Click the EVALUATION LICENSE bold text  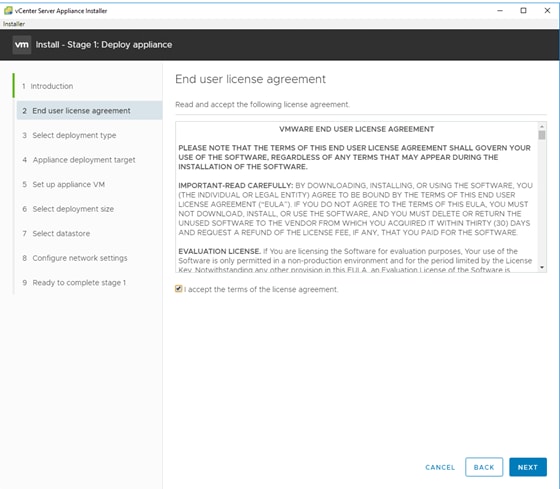220,251
